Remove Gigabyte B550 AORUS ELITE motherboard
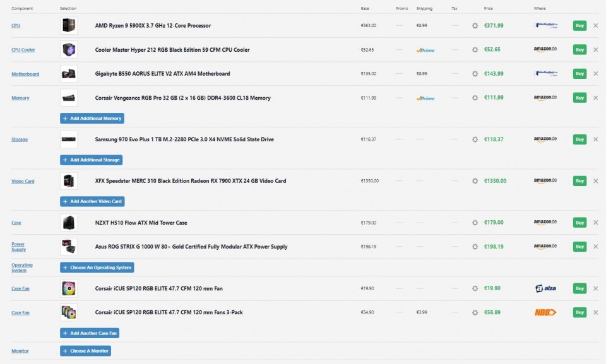 pos(595,73)
